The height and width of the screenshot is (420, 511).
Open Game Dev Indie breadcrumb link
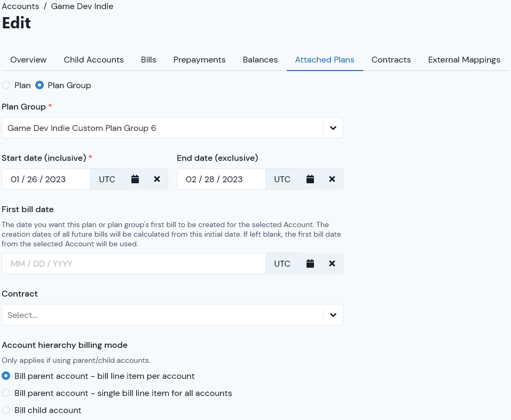tap(82, 6)
